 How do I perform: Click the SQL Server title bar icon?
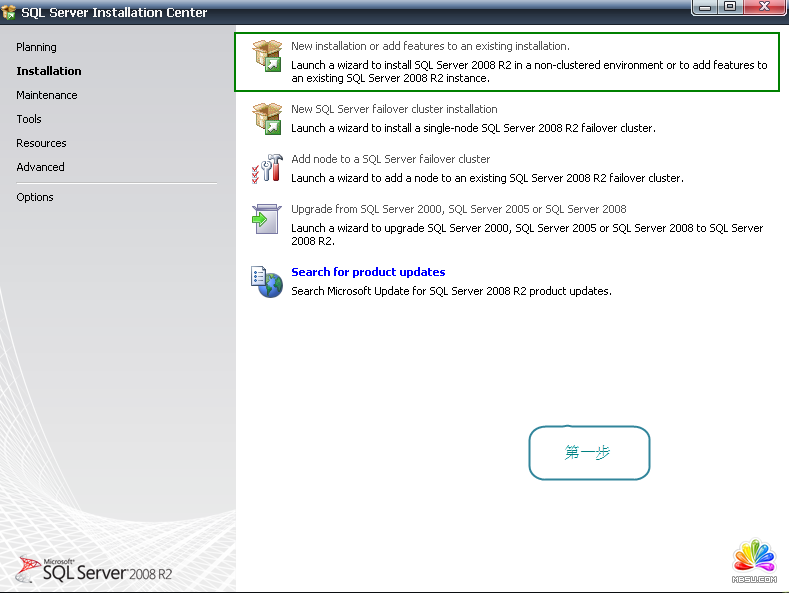pos(10,13)
